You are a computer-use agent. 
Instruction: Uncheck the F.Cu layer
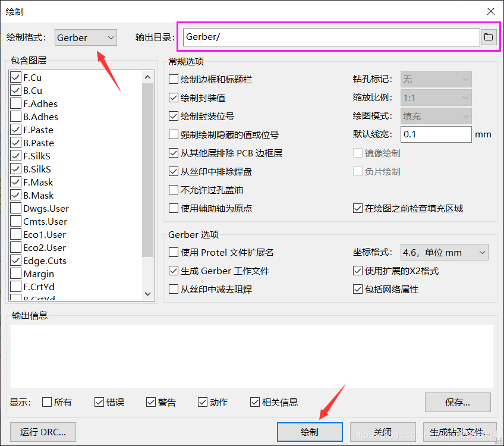pyautogui.click(x=15, y=77)
